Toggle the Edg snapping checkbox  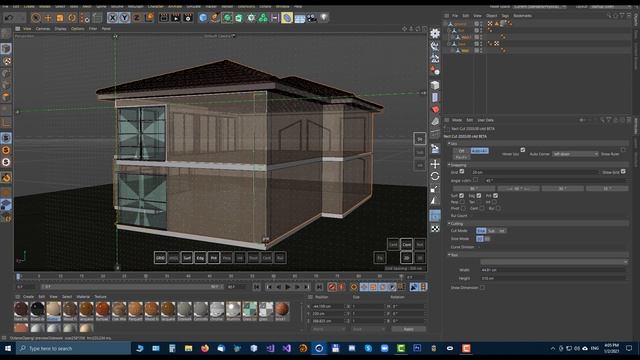click(479, 196)
